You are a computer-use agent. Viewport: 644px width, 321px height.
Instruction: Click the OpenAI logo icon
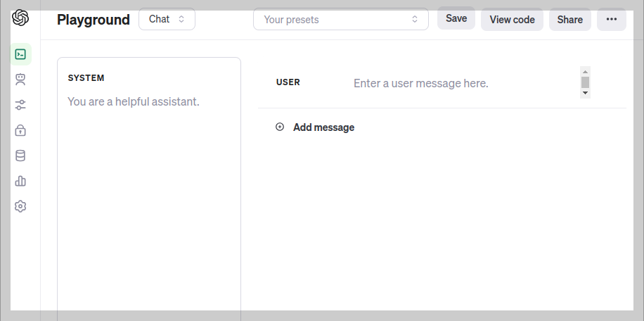tap(20, 18)
